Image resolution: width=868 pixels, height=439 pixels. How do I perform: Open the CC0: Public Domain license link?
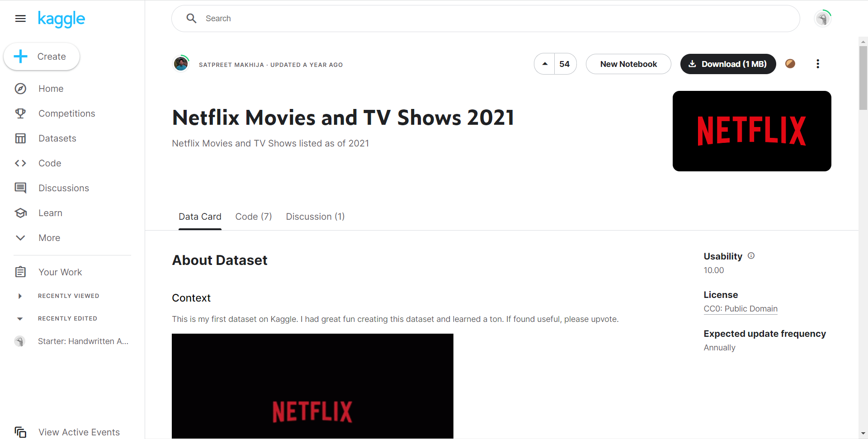[740, 309]
